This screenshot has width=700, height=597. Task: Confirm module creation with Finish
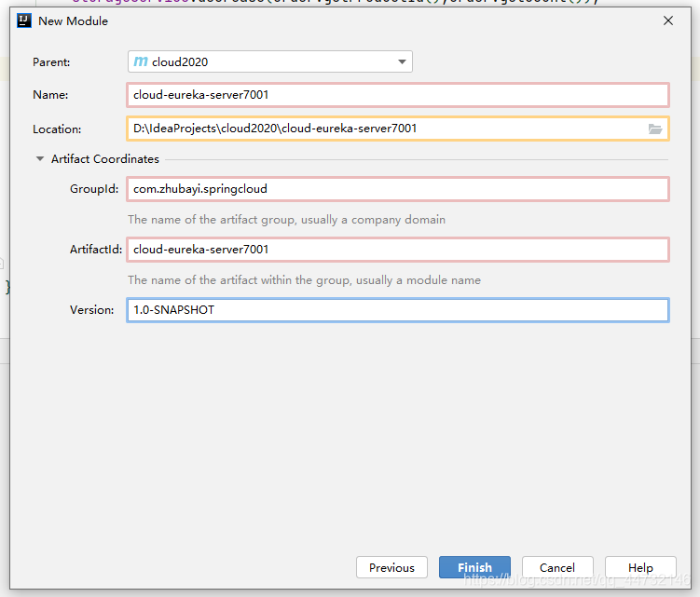(474, 567)
